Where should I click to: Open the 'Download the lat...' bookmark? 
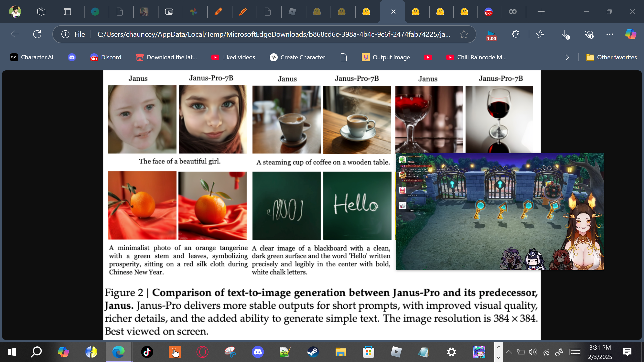166,57
